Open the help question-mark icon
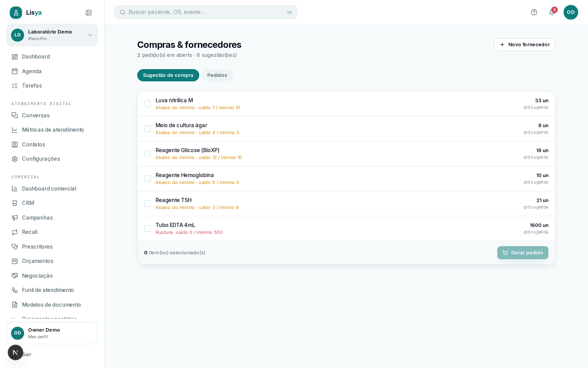 534,12
